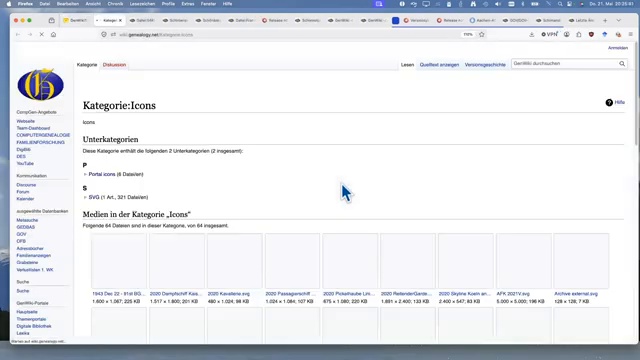Expand the Portal icons subcategory

pyautogui.click(x=85, y=174)
